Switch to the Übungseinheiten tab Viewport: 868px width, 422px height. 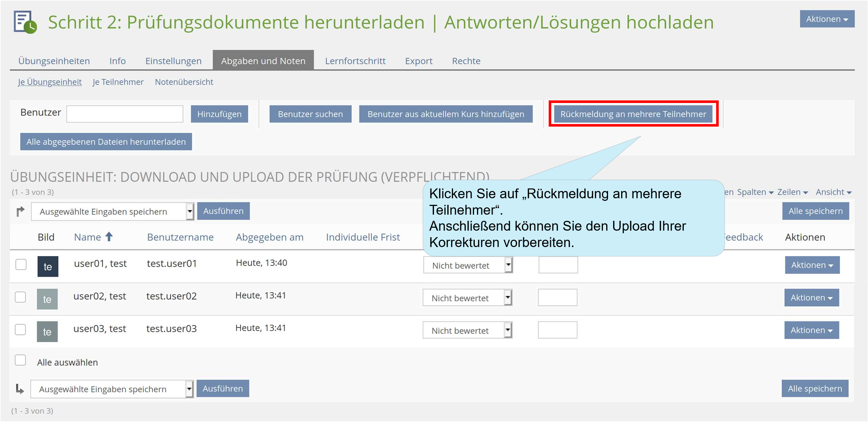(x=54, y=61)
